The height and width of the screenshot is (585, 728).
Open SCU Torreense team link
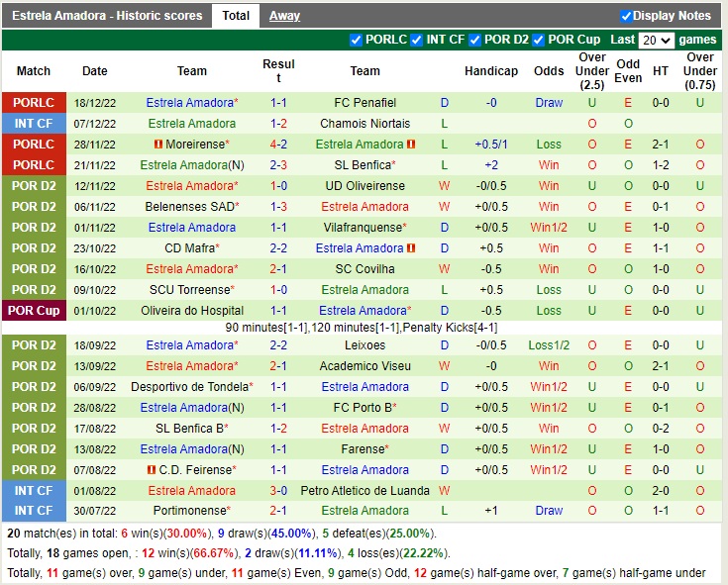click(192, 290)
